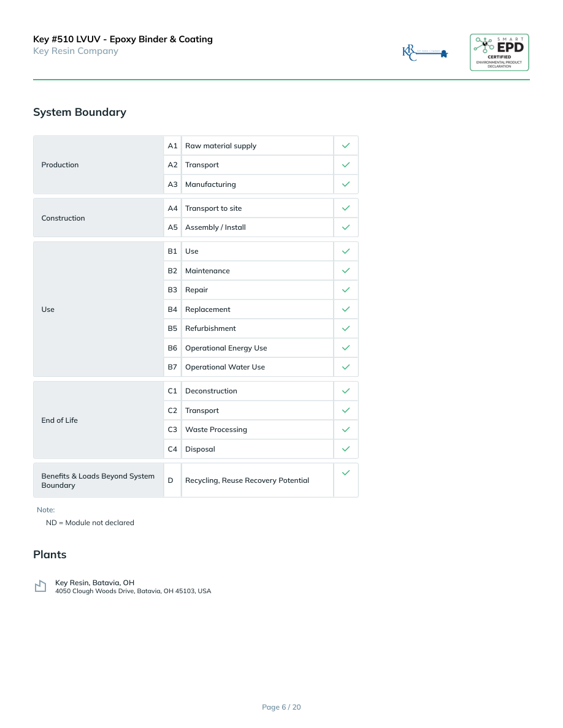This screenshot has width=563, height=728.
Task: Click the 4050 Clough Woods Drive address
Action: click(x=133, y=591)
